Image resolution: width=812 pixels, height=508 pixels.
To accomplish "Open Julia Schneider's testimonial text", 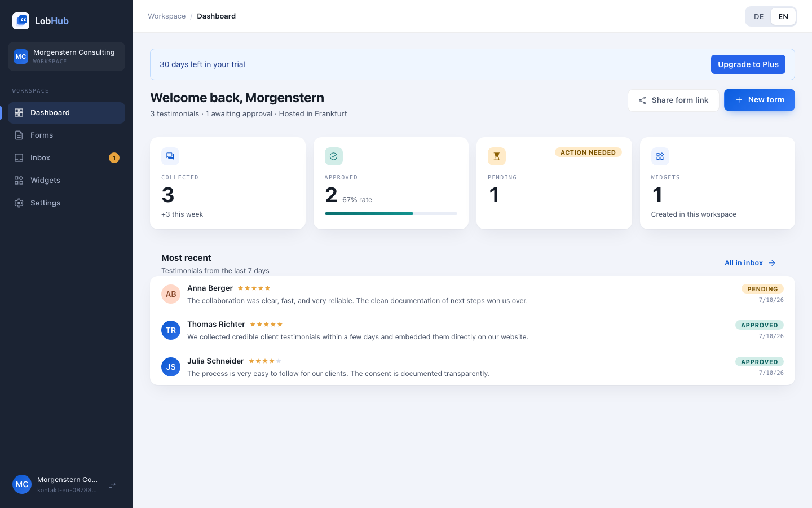I will click(x=338, y=374).
